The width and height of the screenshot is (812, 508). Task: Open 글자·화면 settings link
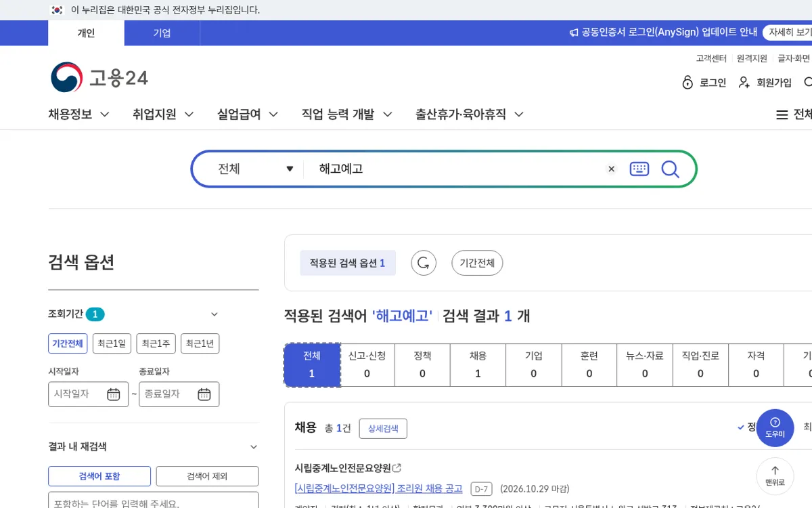point(794,58)
